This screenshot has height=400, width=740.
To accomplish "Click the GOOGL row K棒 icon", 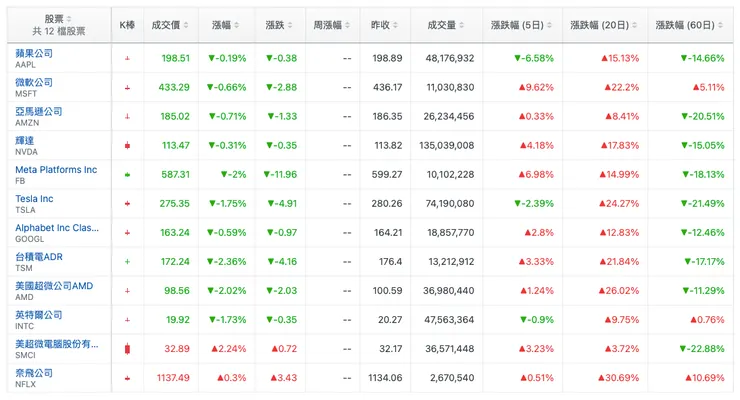I will pyautogui.click(x=127, y=233).
